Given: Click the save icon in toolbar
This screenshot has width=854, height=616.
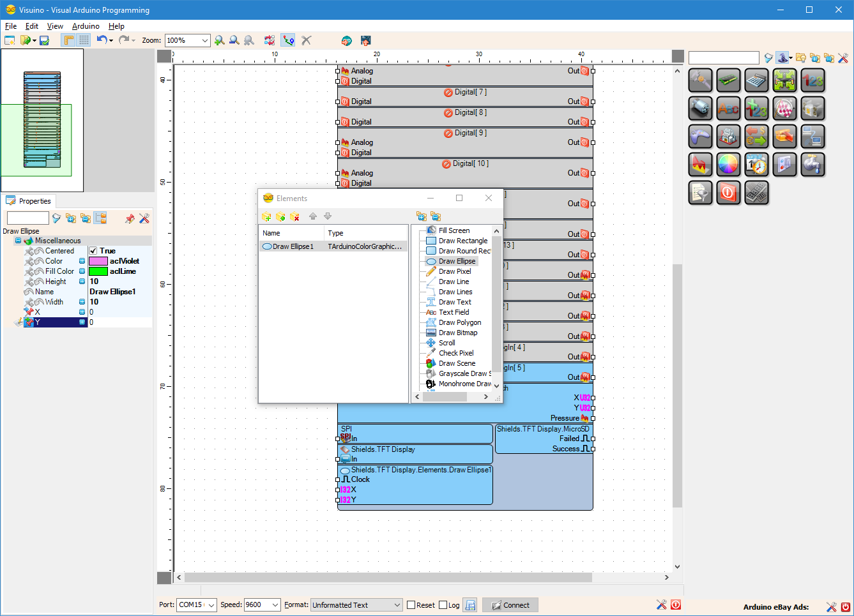Looking at the screenshot, I should click(x=44, y=40).
